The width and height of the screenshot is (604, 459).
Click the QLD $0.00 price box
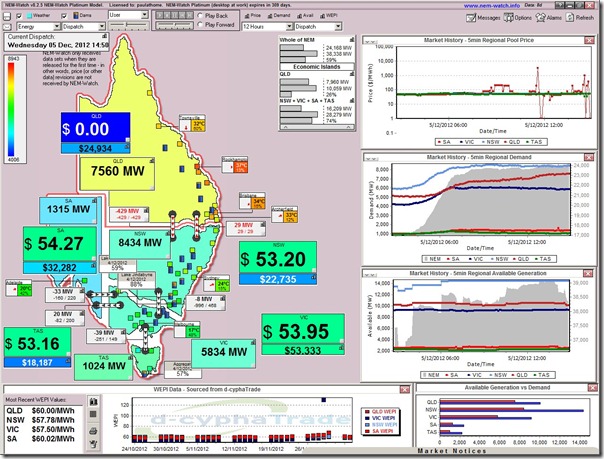(95, 128)
